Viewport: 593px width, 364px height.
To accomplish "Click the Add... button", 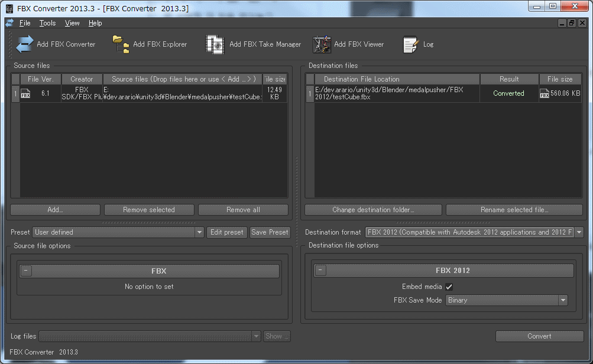I will coord(55,210).
